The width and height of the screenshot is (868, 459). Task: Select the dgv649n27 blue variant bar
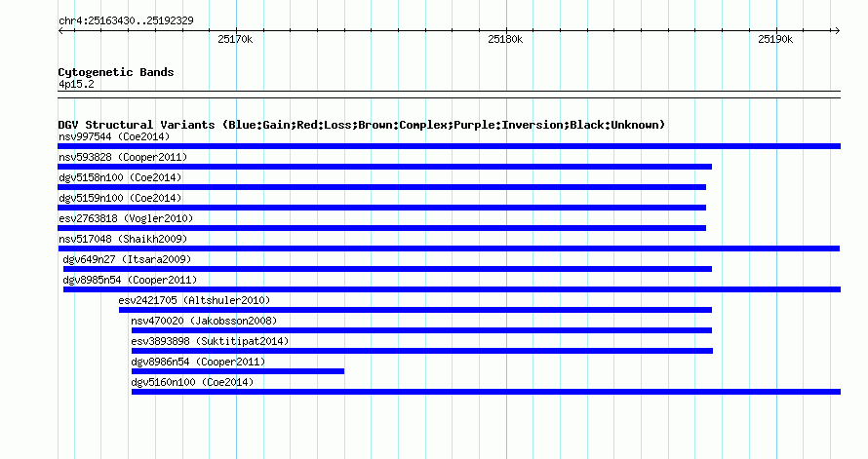click(x=387, y=269)
